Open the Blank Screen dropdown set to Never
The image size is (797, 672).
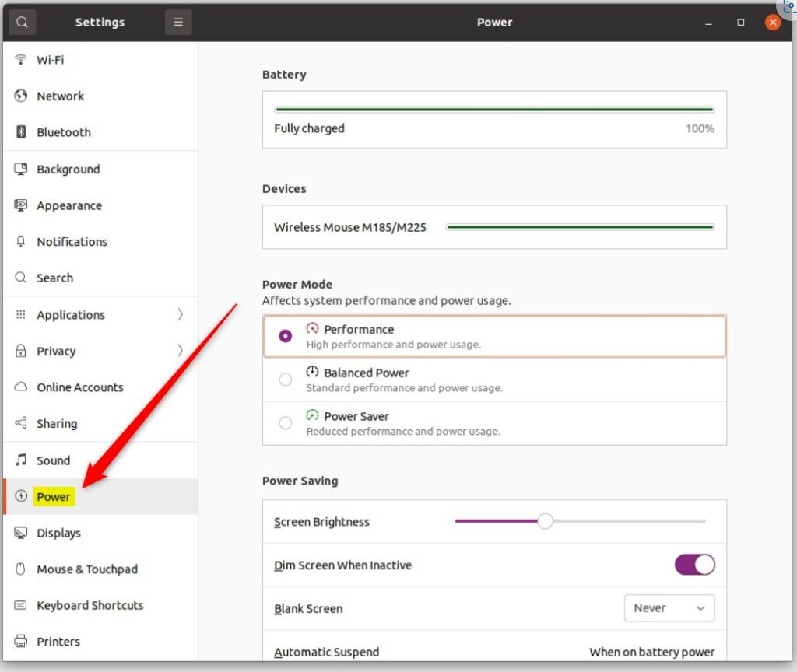click(x=669, y=608)
